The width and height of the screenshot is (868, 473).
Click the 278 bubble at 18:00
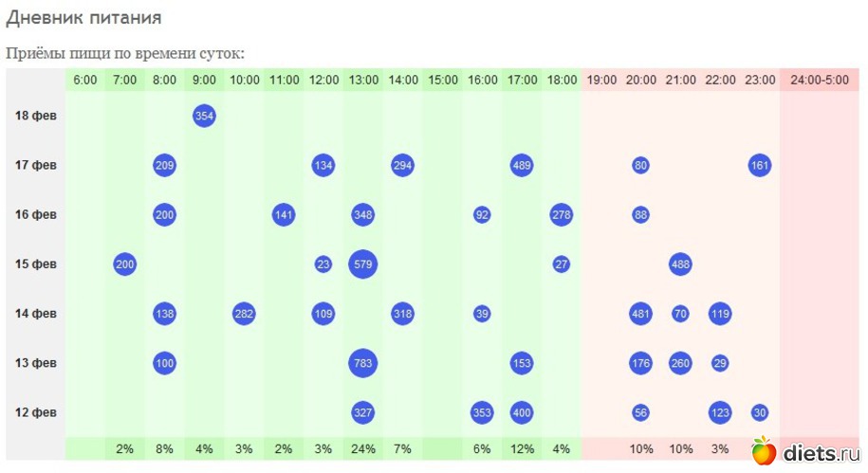tap(561, 215)
